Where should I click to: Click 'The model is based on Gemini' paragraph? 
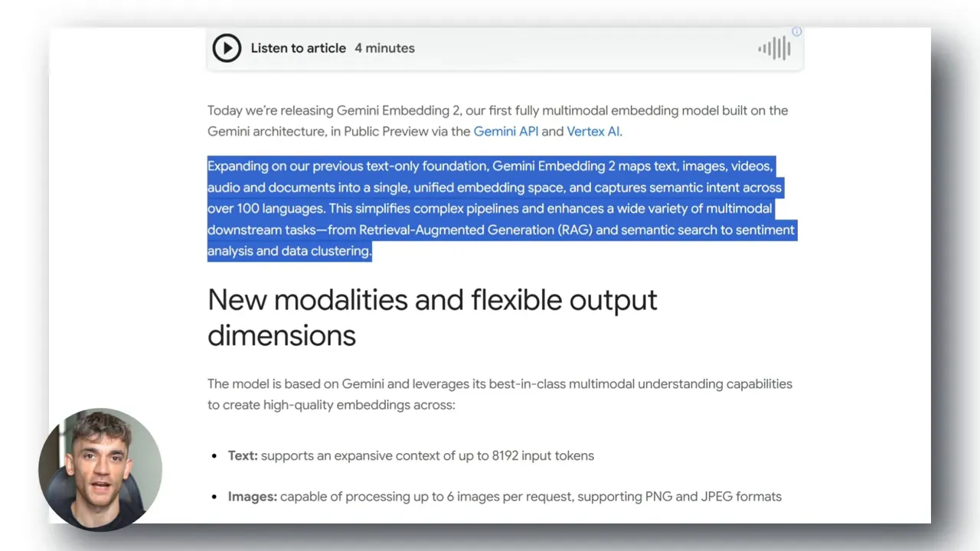coord(500,394)
